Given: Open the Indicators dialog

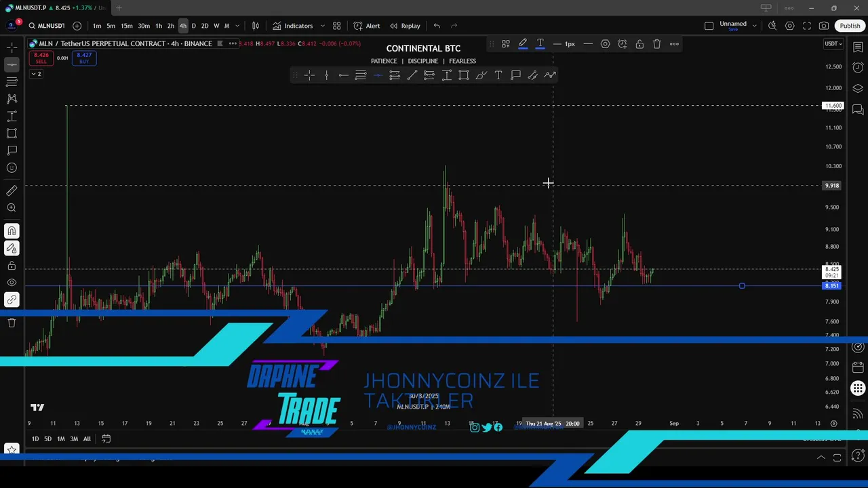Looking at the screenshot, I should pos(293,26).
